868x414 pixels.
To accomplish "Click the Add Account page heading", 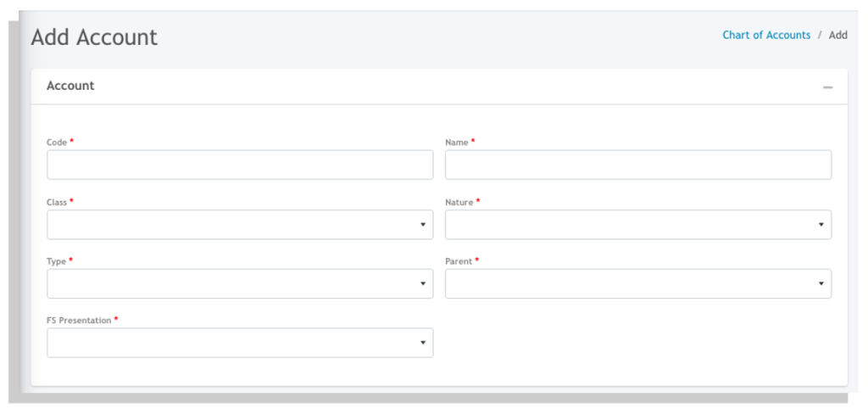I will 94,37.
